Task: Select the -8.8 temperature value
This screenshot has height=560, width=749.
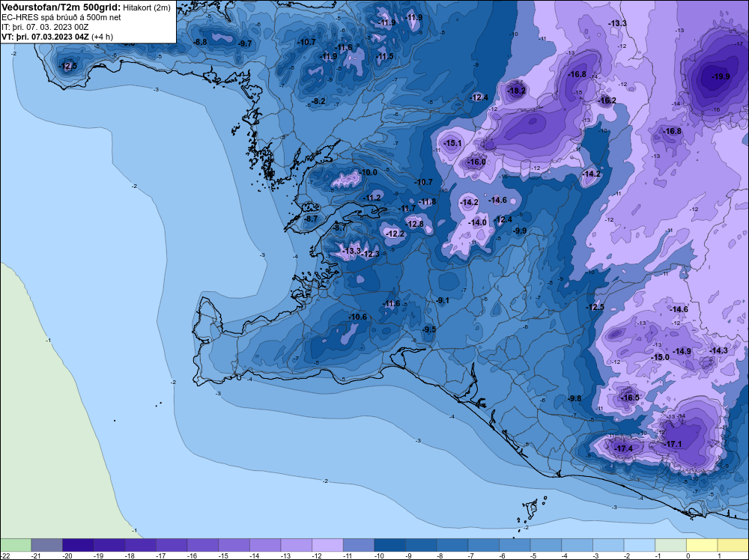Action: click(x=201, y=41)
